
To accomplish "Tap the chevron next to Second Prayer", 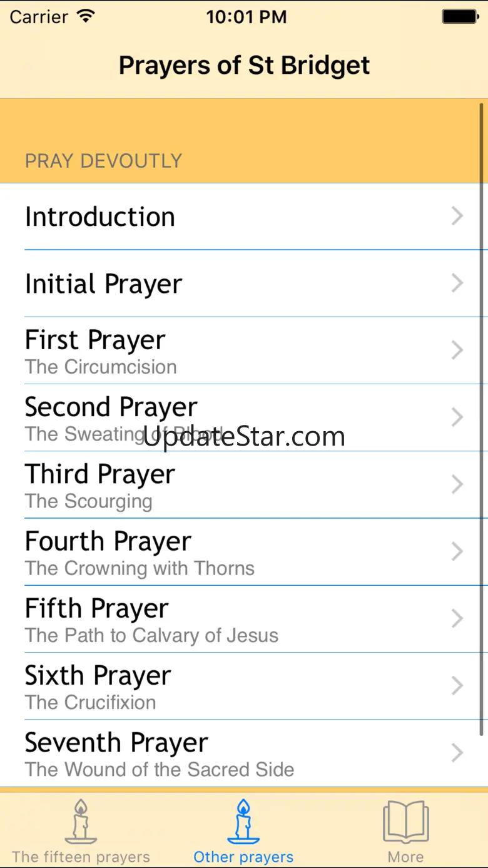I will click(457, 417).
